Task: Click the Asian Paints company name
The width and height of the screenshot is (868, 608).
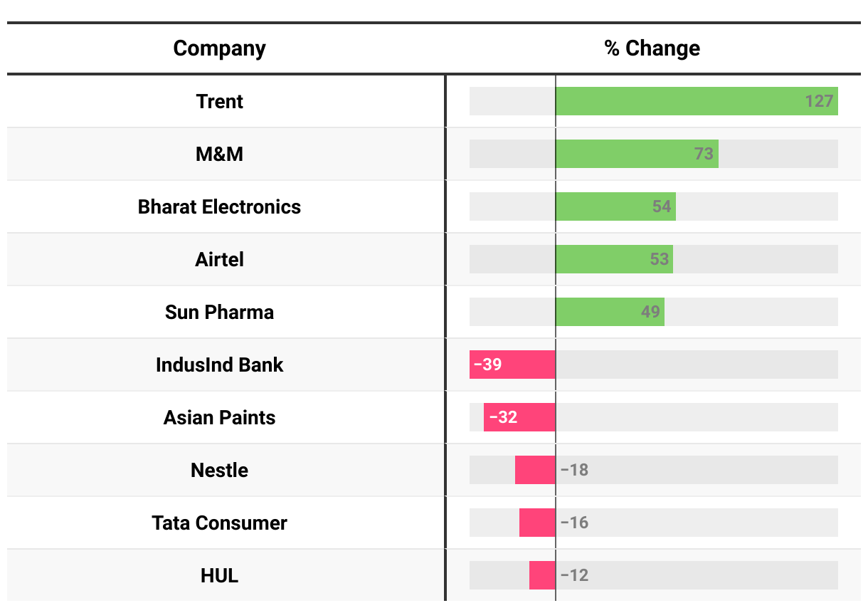Action: pos(219,417)
